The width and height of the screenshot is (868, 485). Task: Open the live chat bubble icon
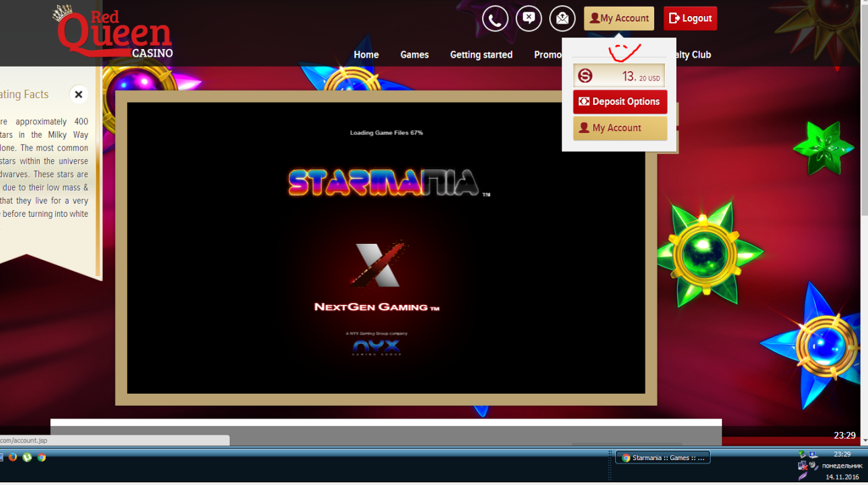click(x=528, y=19)
